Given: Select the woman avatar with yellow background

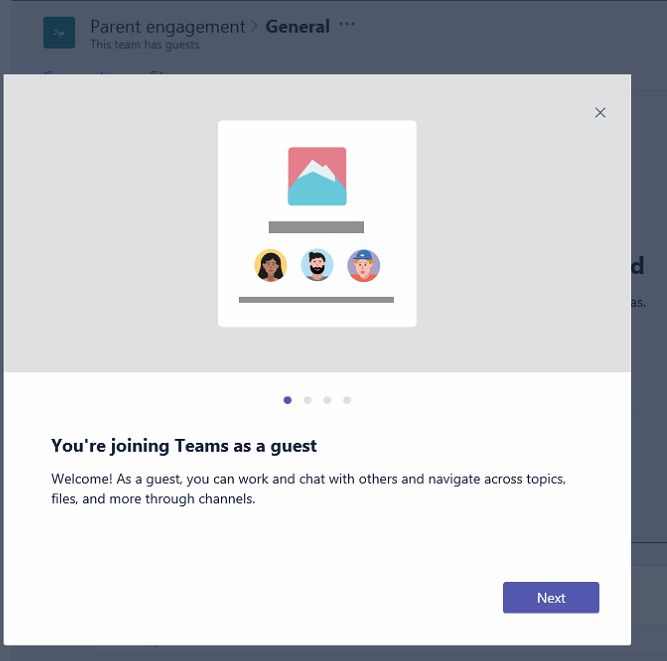Looking at the screenshot, I should (271, 265).
